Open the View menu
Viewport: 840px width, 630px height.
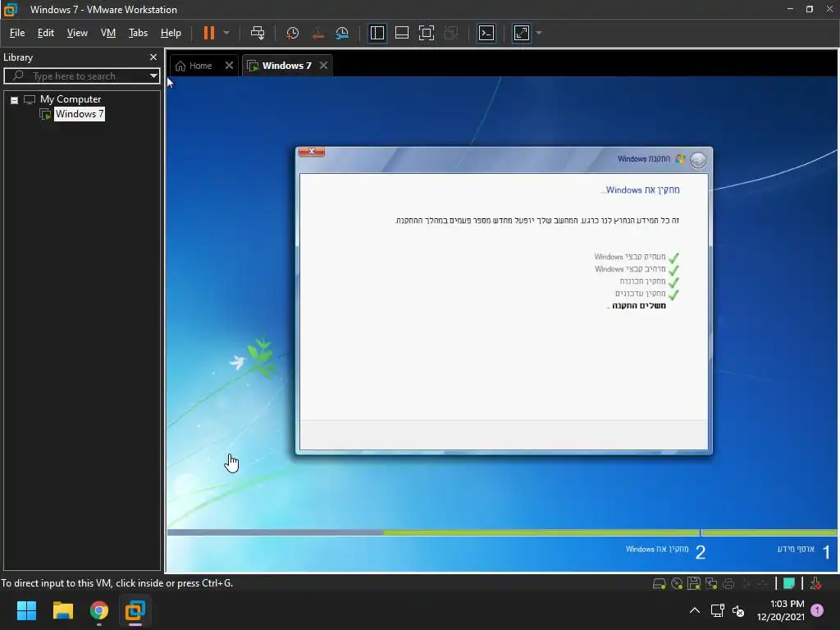pos(77,33)
